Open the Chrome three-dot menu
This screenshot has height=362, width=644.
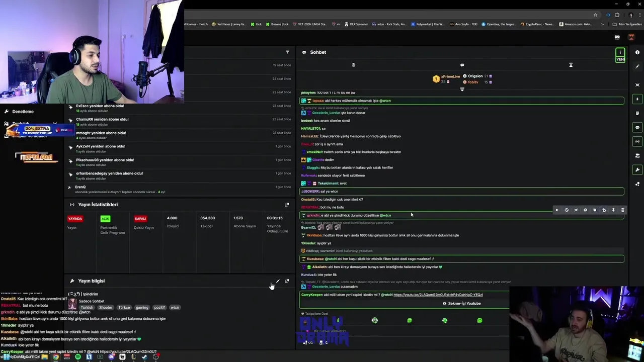[x=640, y=15]
